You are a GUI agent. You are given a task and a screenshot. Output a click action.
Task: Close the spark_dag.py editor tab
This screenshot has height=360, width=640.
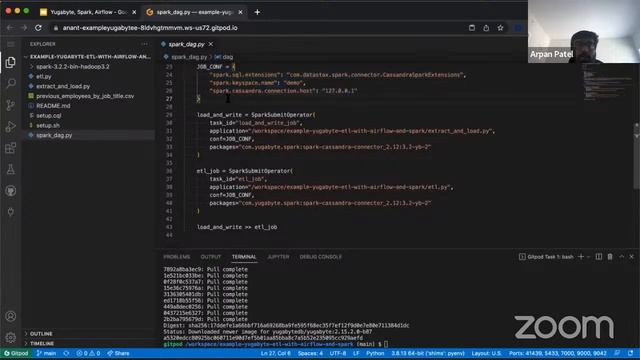(211, 44)
